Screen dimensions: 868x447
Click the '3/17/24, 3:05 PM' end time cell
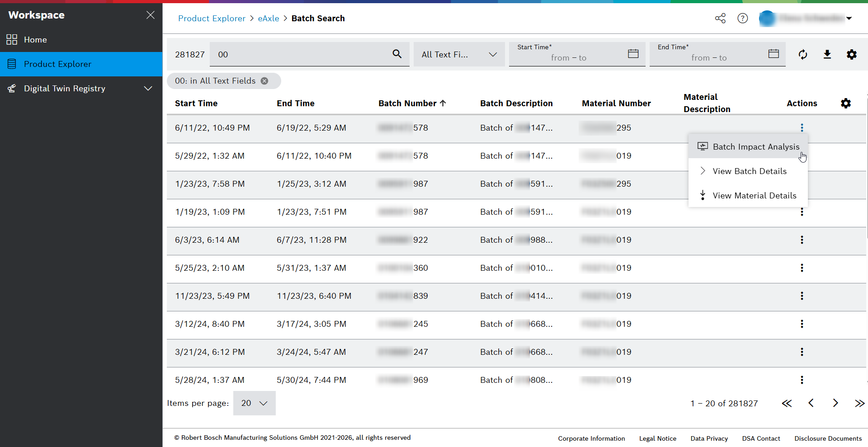(x=311, y=324)
